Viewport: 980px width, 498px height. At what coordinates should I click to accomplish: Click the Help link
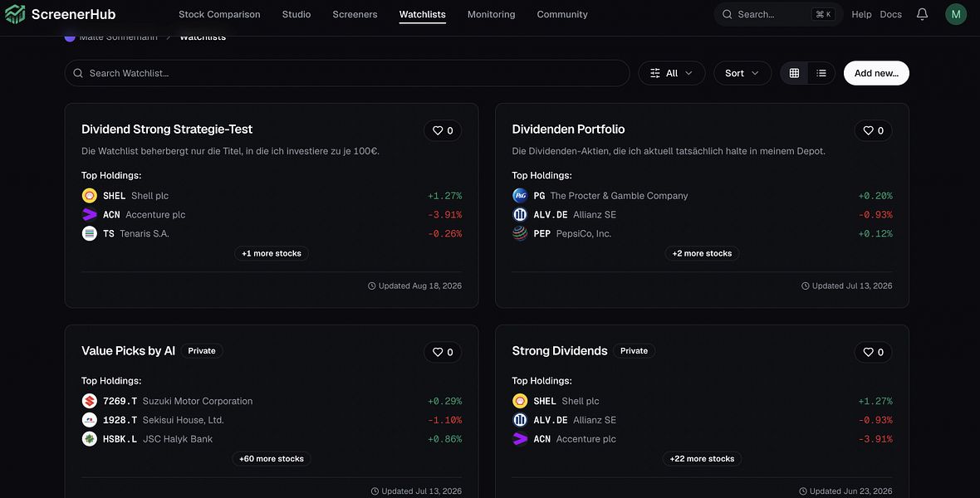click(x=861, y=14)
